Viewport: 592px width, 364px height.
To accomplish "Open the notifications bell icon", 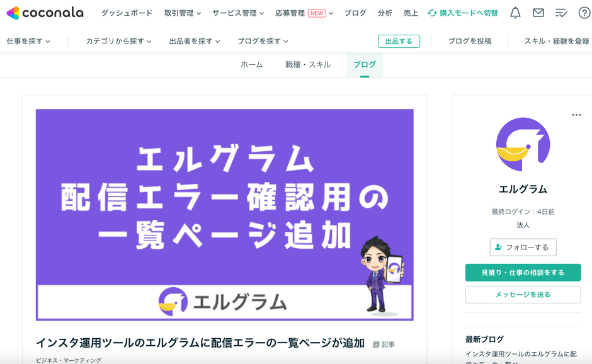I will click(x=515, y=13).
